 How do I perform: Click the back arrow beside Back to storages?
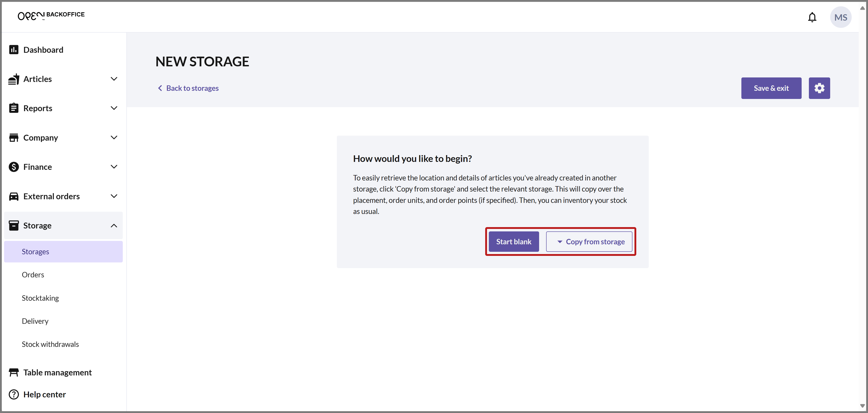pos(160,88)
